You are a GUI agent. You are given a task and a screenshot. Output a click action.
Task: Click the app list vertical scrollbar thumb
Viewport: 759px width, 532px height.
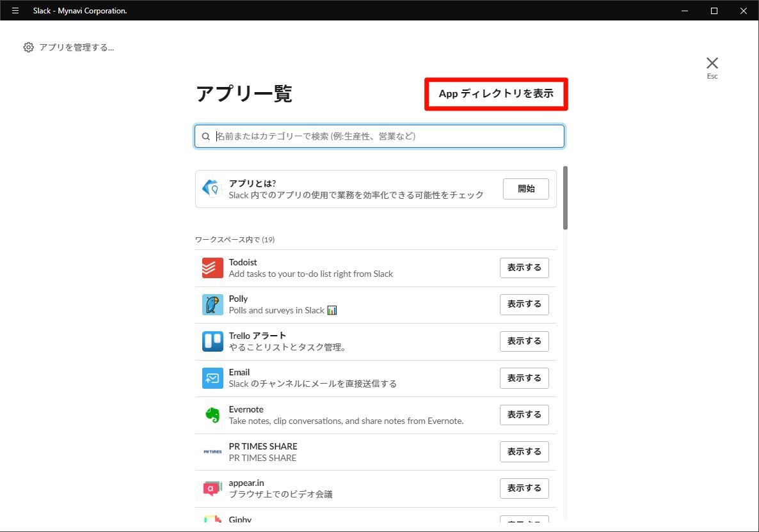coord(565,198)
